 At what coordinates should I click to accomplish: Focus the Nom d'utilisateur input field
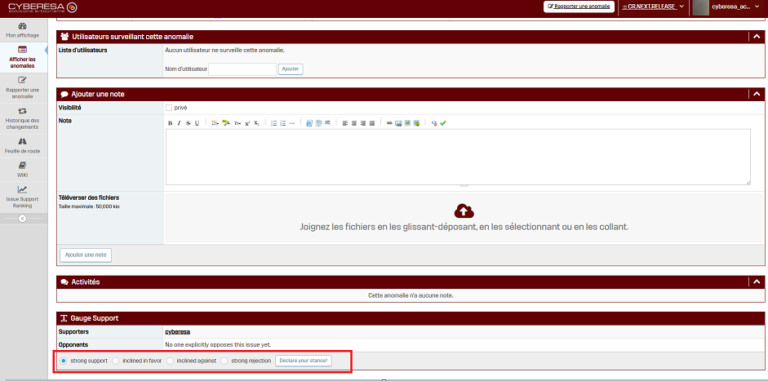tap(242, 69)
